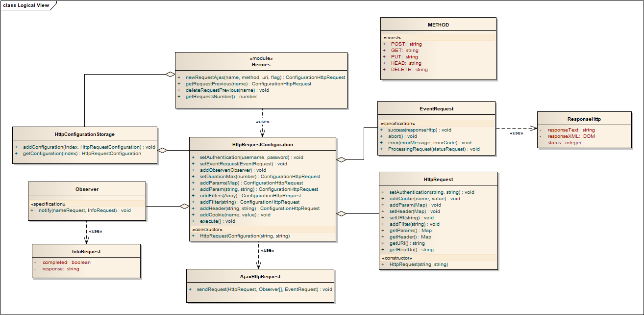This screenshot has width=644, height=315.
Task: Select the addParam(string, string) operation
Action: pyautogui.click(x=259, y=189)
